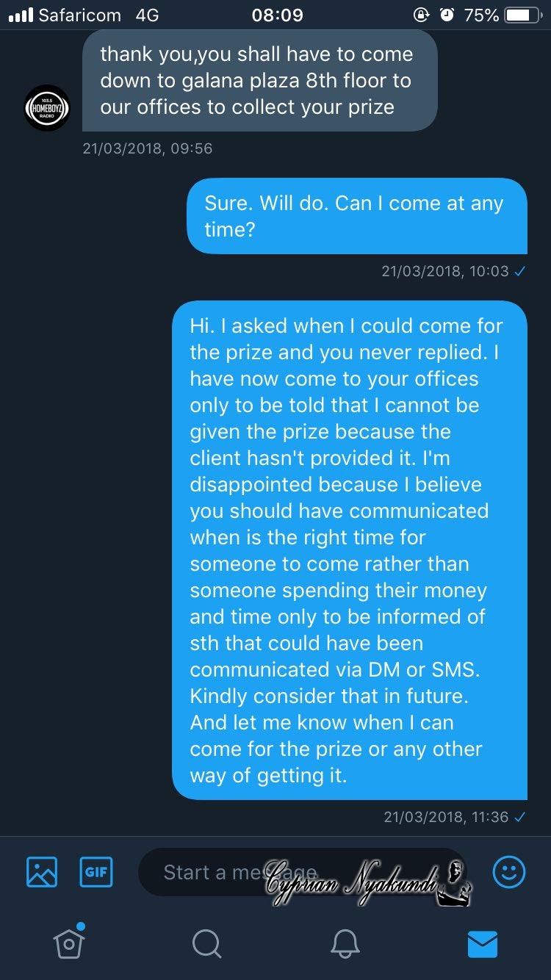The height and width of the screenshot is (980, 551).
Task: Go to the Home tab
Action: pos(68,943)
